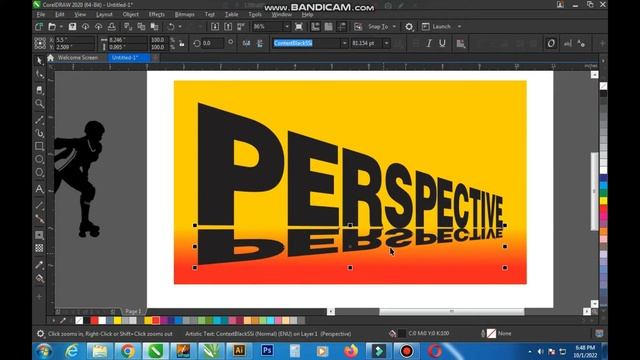
Task: Select the Rectangle tool
Action: pyautogui.click(x=39, y=146)
